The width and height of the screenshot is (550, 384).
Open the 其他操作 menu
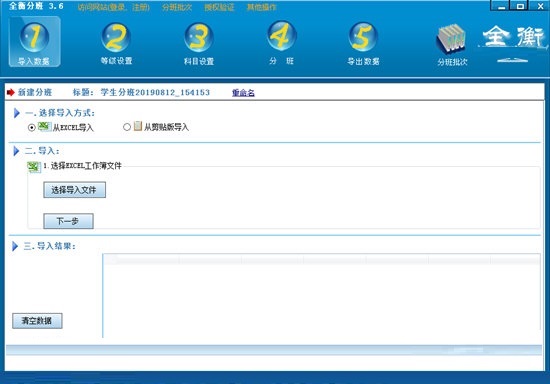262,7
